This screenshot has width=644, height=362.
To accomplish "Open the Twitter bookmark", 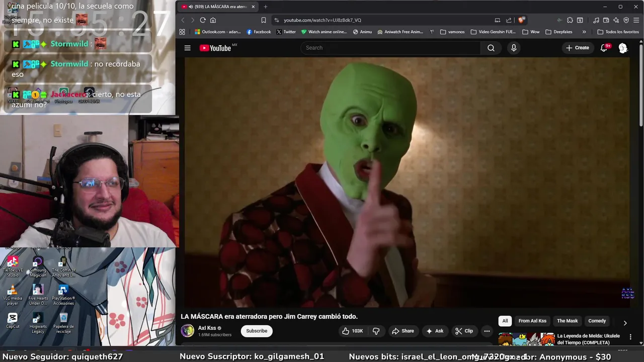I will [286, 32].
